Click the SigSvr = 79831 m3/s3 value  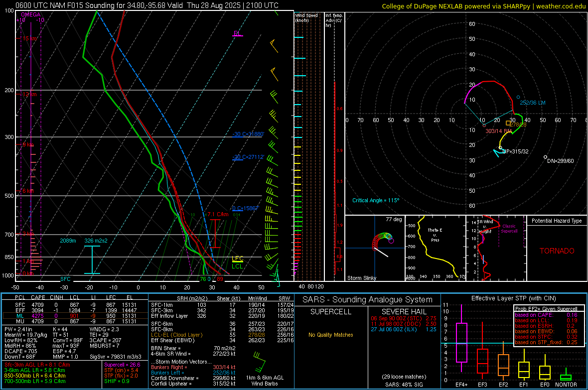coord(116,357)
